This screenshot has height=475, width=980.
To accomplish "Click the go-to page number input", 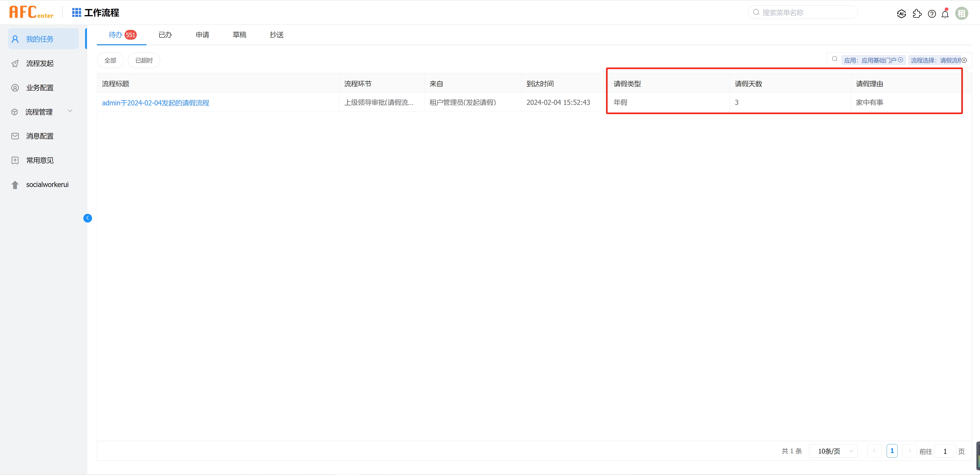I will (x=945, y=451).
